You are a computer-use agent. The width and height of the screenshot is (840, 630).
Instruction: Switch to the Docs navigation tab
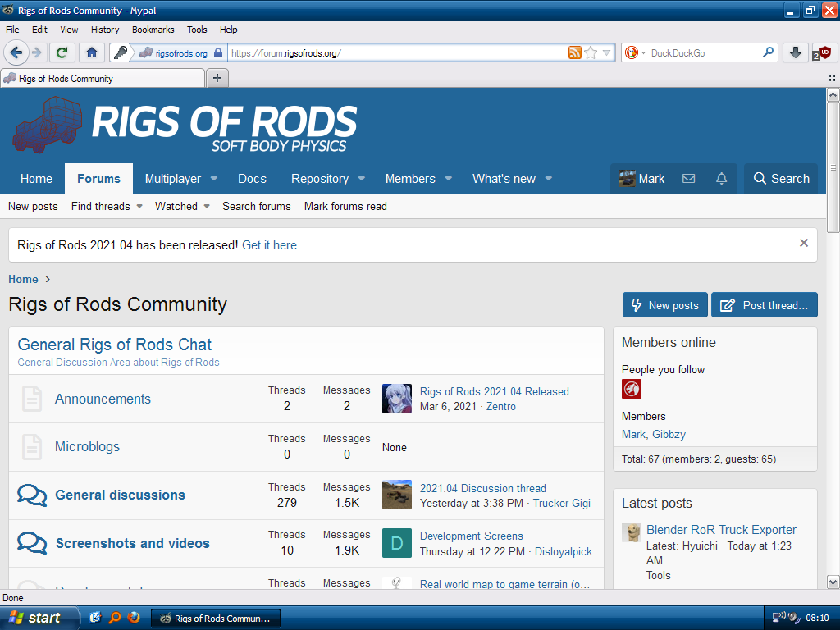252,179
